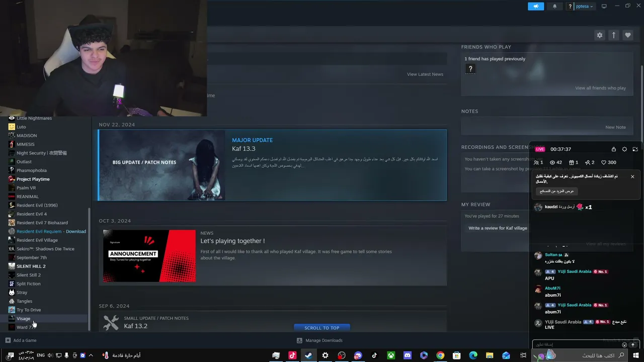
Task: Send the live chat comment arrow button
Action: pos(633,345)
